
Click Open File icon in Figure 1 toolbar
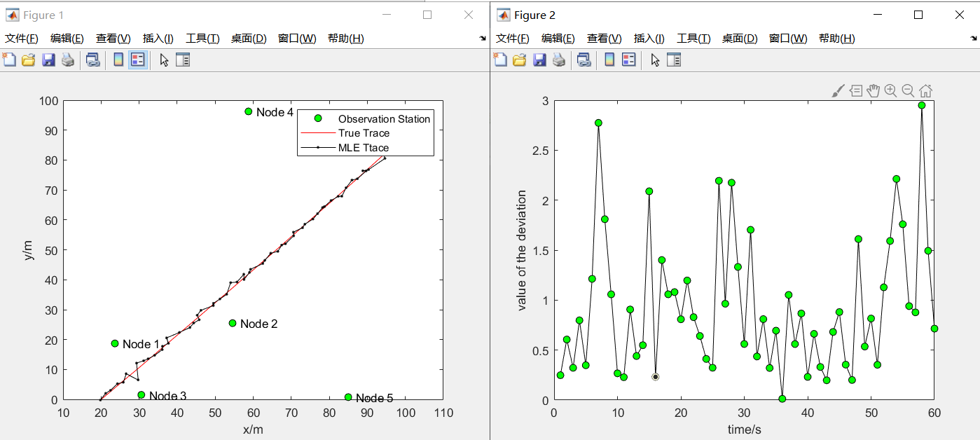pyautogui.click(x=29, y=60)
